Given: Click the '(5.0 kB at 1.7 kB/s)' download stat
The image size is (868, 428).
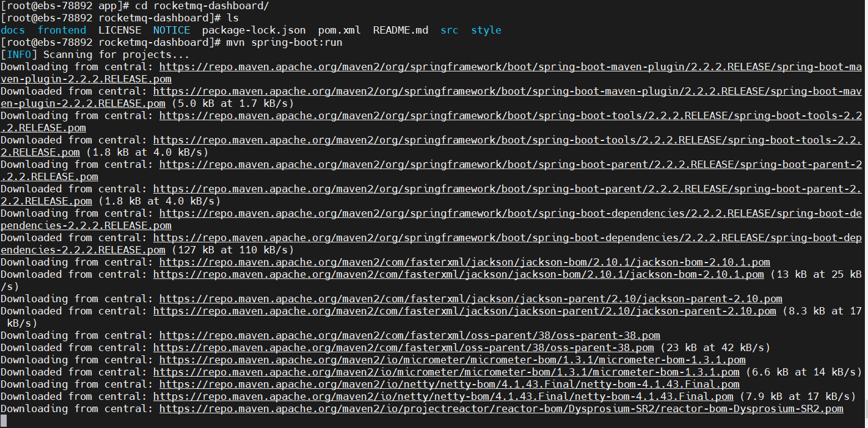Looking at the screenshot, I should [x=232, y=103].
